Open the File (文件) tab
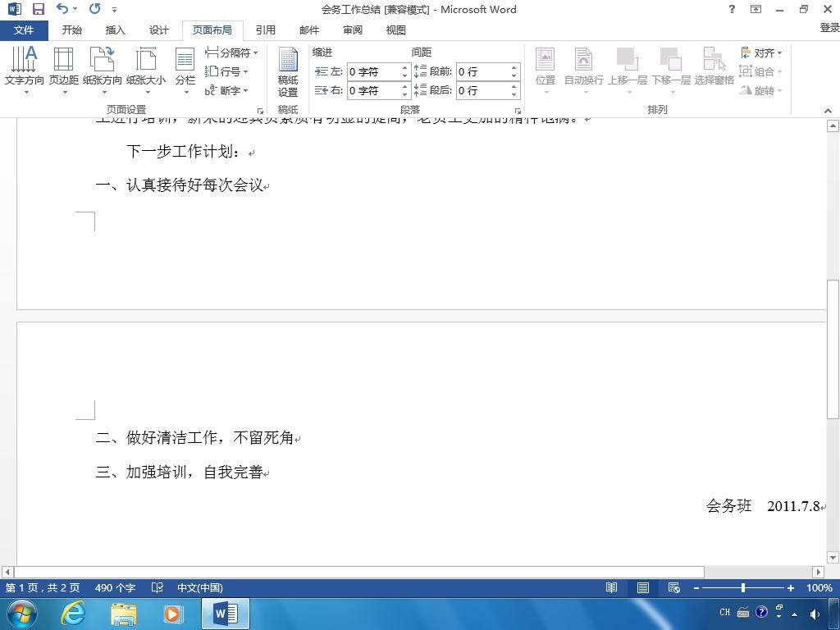840x630 pixels. point(24,30)
